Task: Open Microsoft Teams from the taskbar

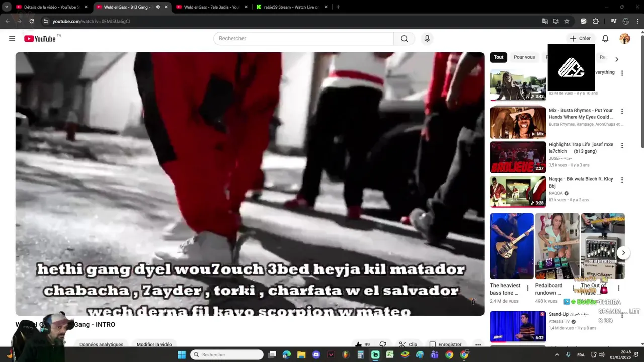Action: (434, 355)
